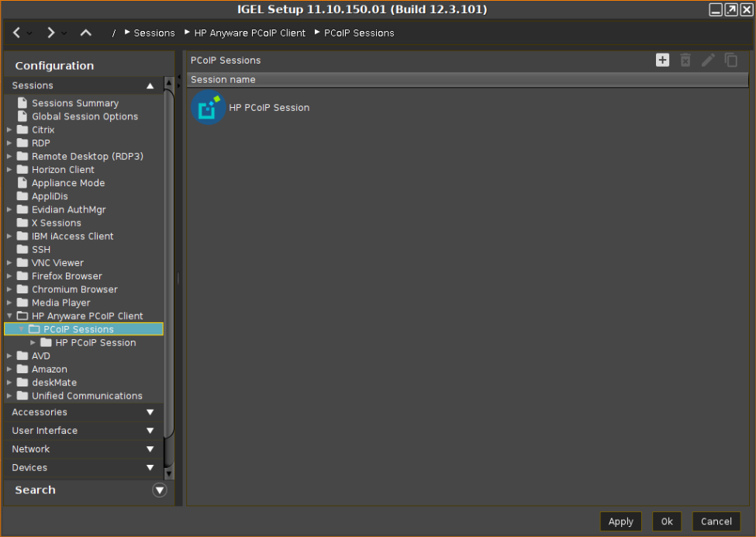Viewport: 756px width, 537px height.
Task: Collapse the Sessions section header
Action: tap(150, 85)
